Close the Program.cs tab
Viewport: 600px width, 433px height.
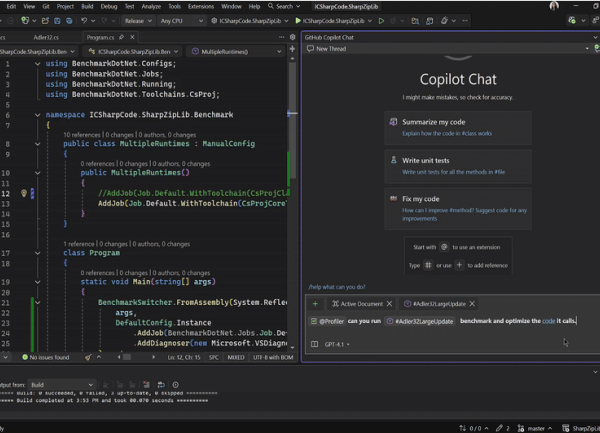(x=132, y=37)
